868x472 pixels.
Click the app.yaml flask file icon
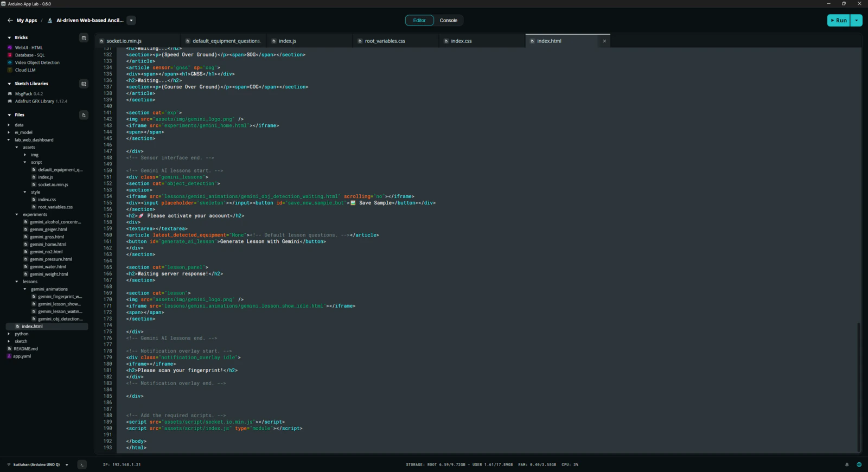[9, 356]
